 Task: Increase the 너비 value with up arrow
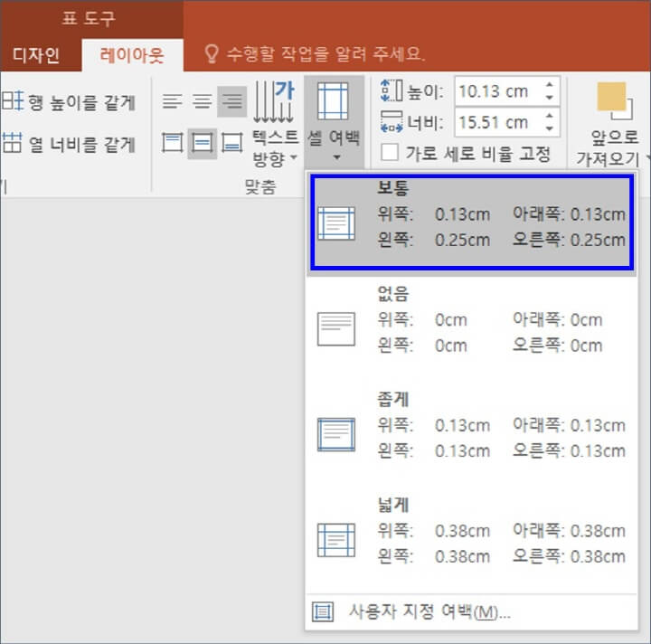[x=550, y=115]
